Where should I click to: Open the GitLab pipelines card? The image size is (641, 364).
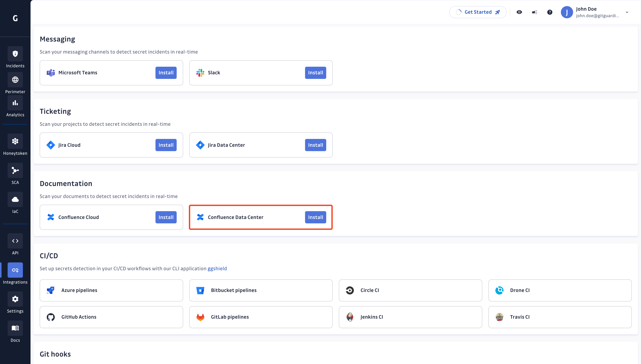click(x=261, y=317)
